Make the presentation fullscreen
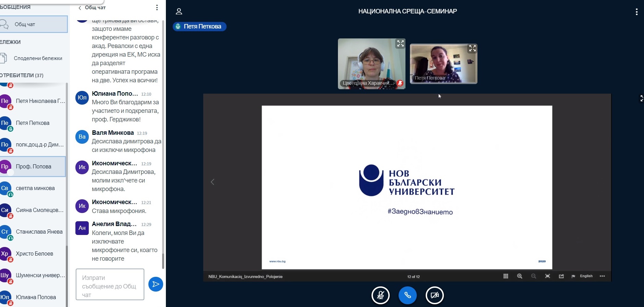 click(641, 98)
